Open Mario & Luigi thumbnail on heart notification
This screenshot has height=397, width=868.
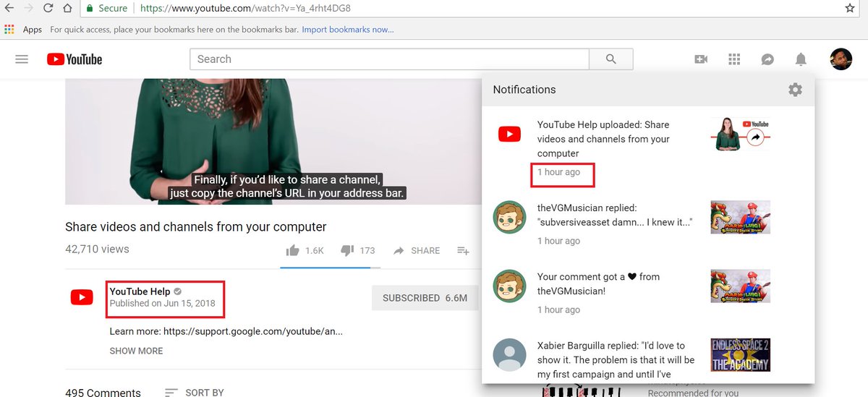[x=741, y=286]
